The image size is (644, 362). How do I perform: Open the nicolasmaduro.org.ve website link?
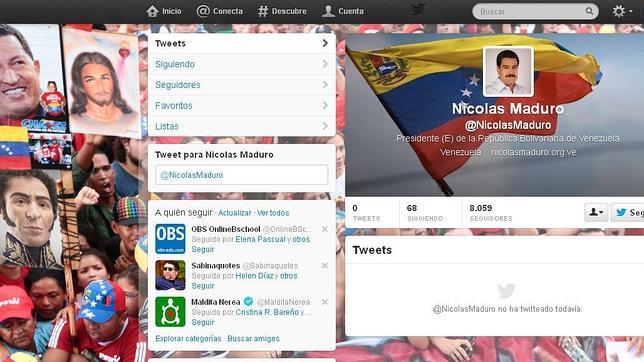tap(534, 152)
